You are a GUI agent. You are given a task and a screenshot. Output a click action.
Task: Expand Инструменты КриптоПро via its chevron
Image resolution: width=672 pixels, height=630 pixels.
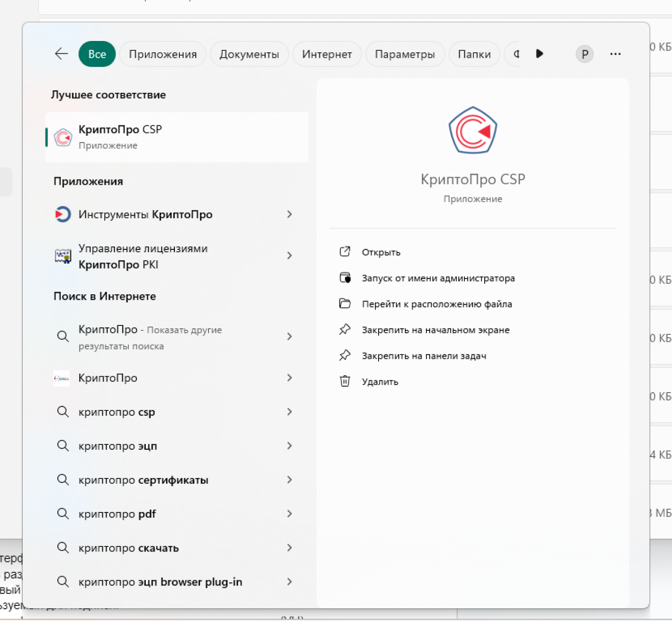tap(290, 214)
